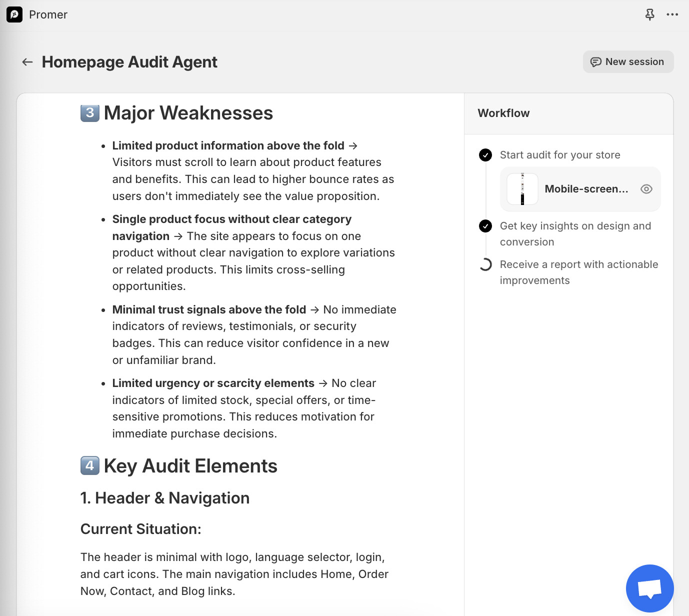
Task: Click the checkmark beside 'Get key insights'
Action: (485, 226)
